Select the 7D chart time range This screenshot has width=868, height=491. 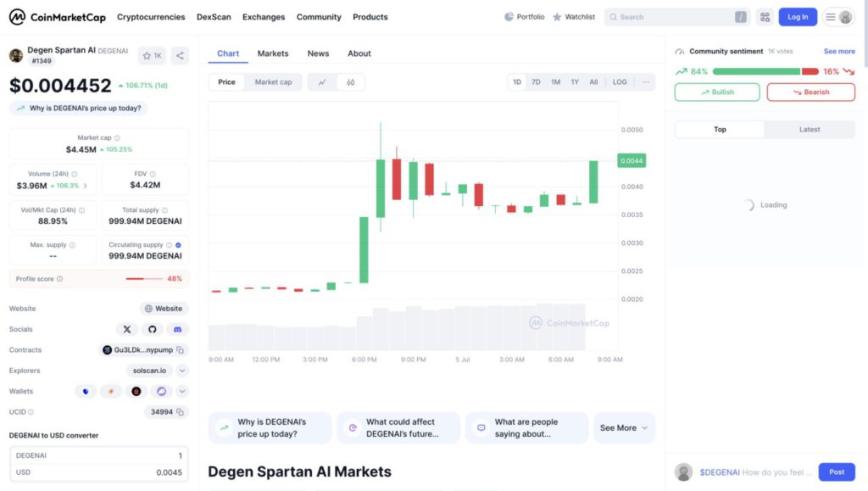pos(536,82)
